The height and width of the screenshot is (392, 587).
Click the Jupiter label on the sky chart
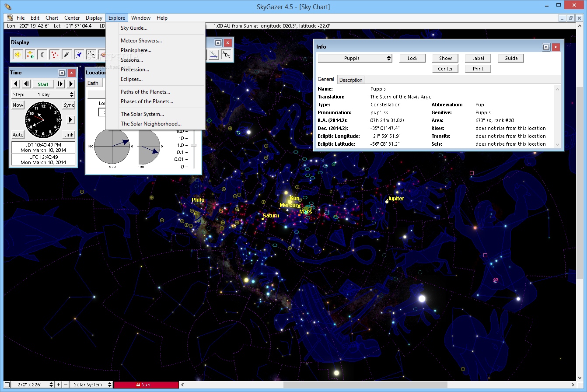click(x=395, y=199)
